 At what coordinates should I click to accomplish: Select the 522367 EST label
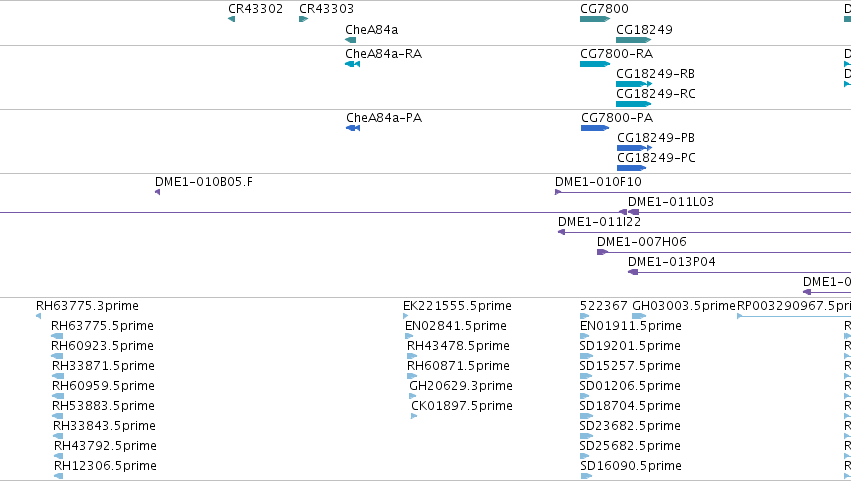[x=604, y=306]
